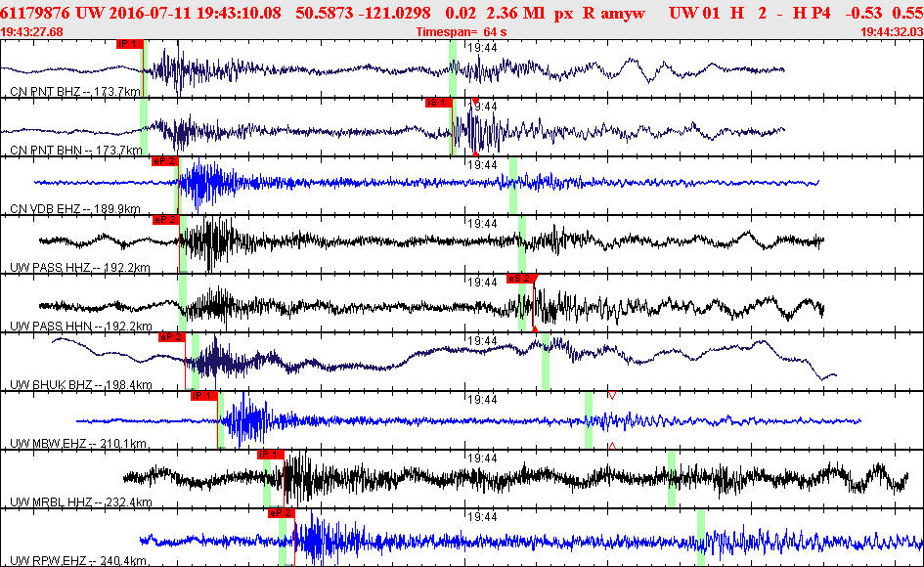This screenshot has height=567, width=924.
Task: Click the green predicted S bar on MRBL HHZ trace
Action: click(671, 479)
